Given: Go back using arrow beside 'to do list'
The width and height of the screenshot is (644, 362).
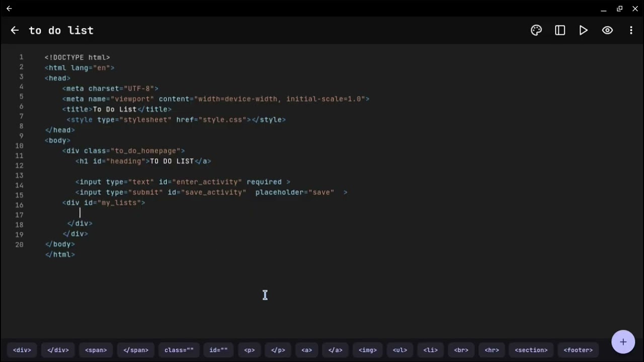Looking at the screenshot, I should [x=15, y=30].
